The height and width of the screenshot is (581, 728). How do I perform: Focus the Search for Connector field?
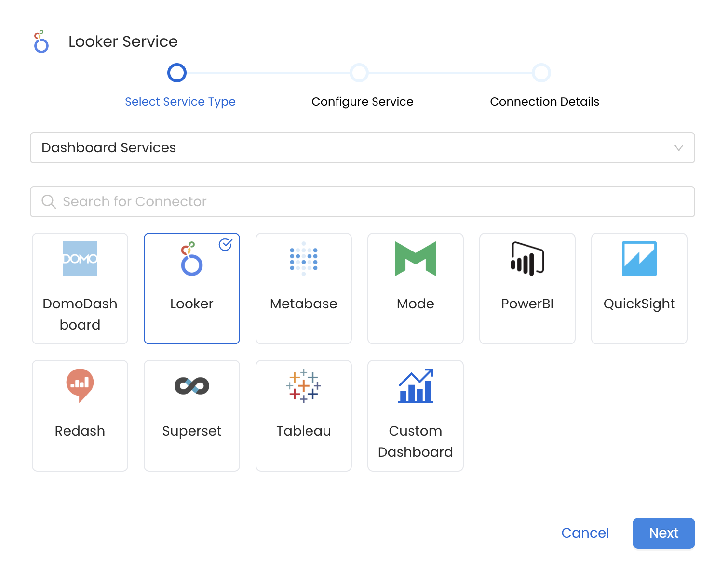coord(371,202)
